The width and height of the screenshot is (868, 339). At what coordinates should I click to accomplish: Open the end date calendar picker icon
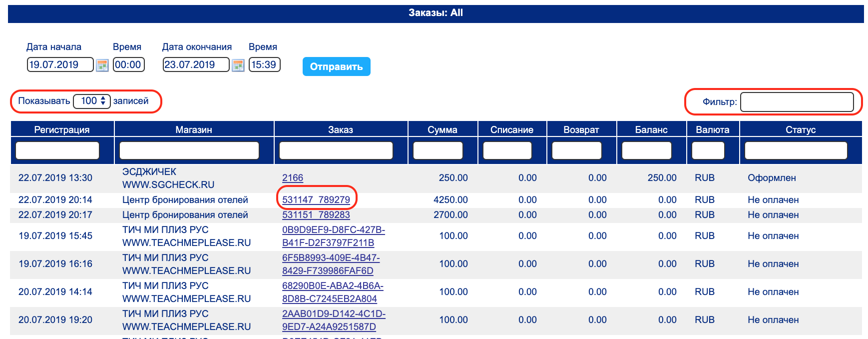[238, 65]
